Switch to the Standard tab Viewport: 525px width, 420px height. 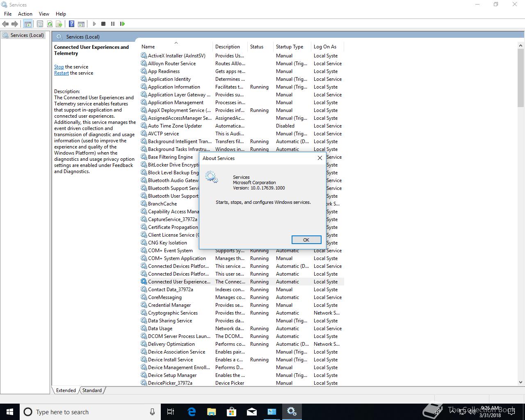pyautogui.click(x=92, y=390)
